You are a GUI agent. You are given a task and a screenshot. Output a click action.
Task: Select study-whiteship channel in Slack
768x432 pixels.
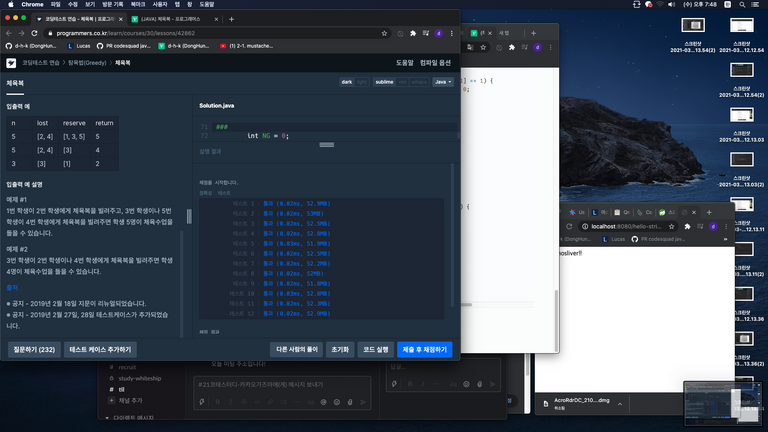[x=140, y=379]
